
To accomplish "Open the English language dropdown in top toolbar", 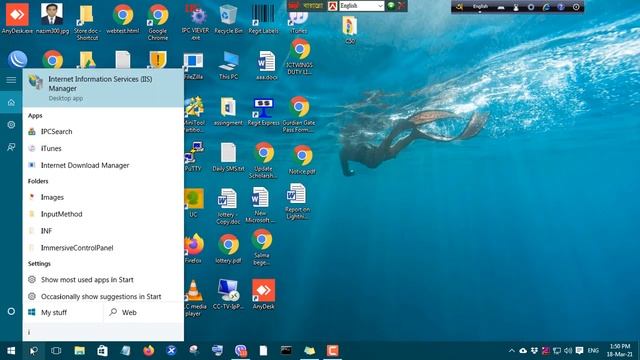I will (x=362, y=6).
